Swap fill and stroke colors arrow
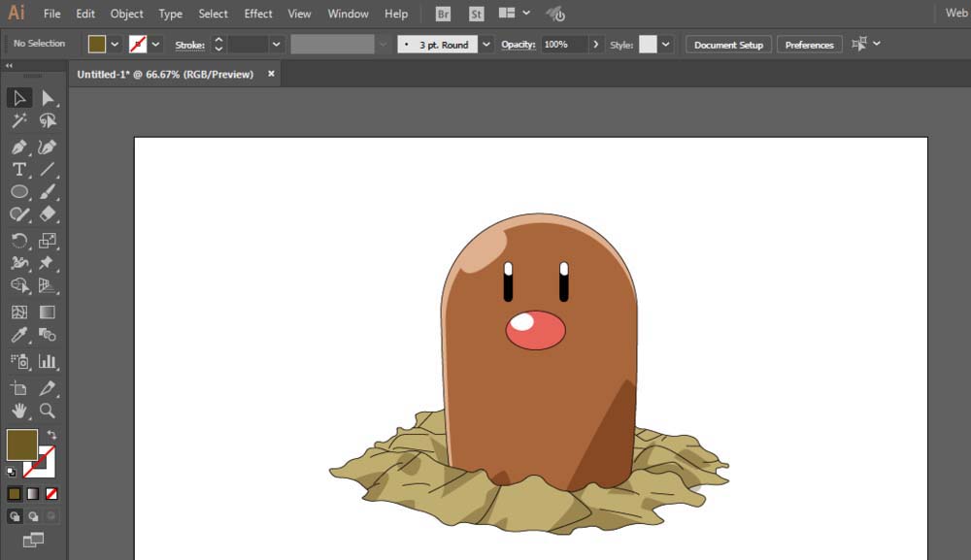This screenshot has height=560, width=971. [x=51, y=435]
